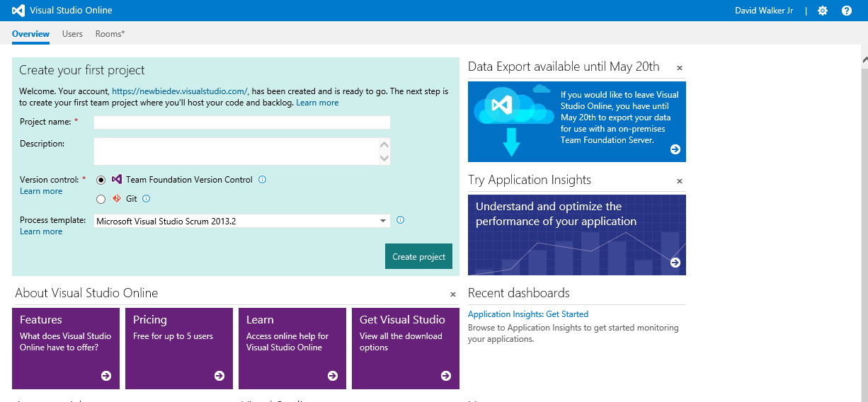
Task: Click Application Insights chart banner image
Action: click(x=577, y=235)
